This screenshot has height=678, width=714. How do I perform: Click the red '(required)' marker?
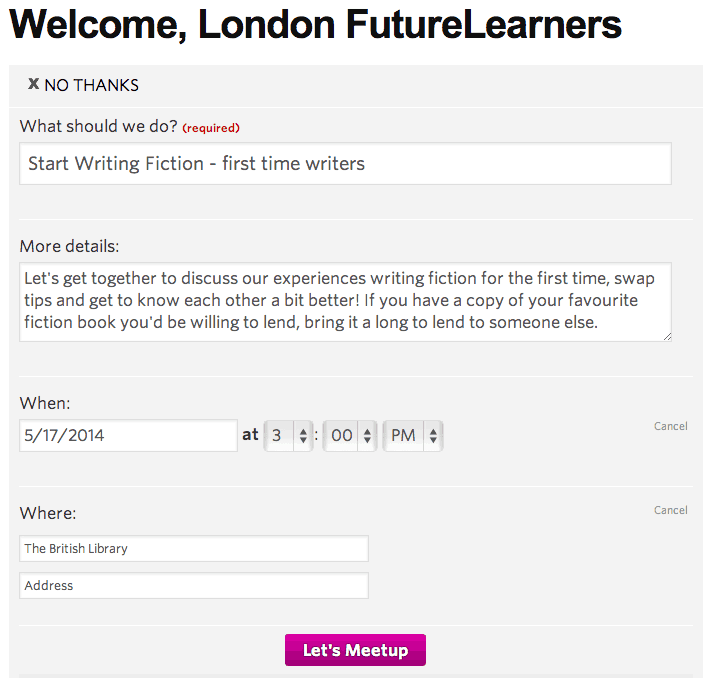[x=211, y=128]
